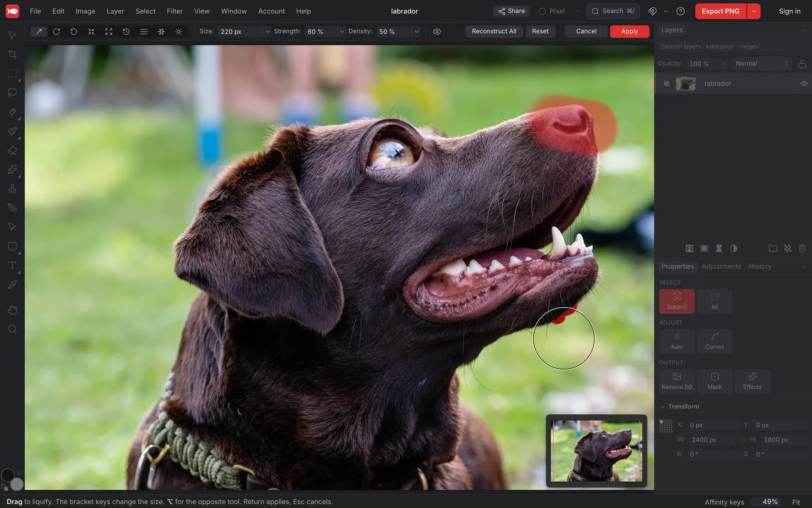Click the FX layer effects icon

689,248
